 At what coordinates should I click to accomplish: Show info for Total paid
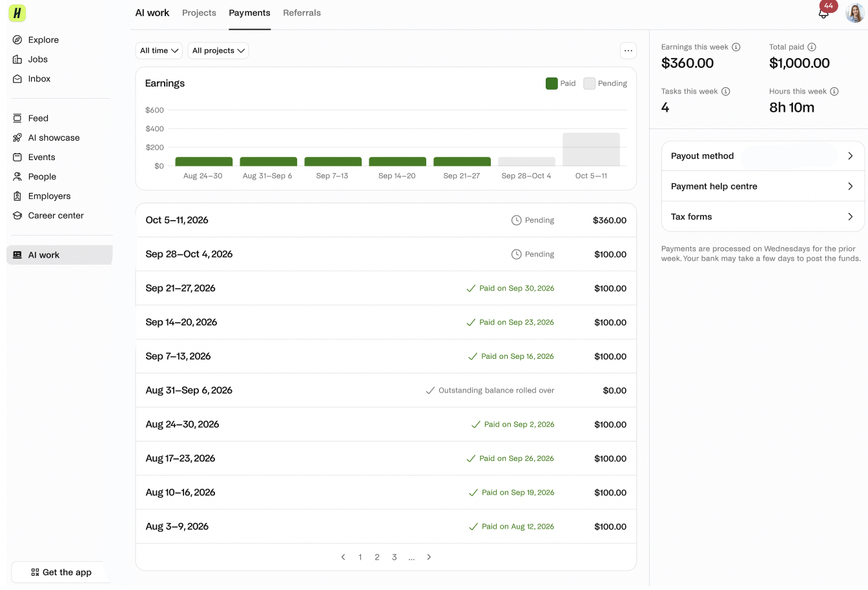pos(812,47)
